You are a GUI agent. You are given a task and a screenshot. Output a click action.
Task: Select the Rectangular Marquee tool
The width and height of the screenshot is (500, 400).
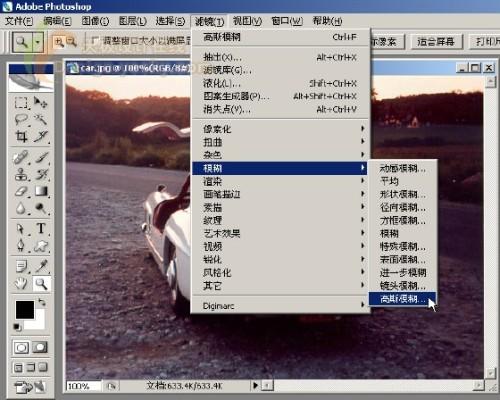click(x=21, y=103)
